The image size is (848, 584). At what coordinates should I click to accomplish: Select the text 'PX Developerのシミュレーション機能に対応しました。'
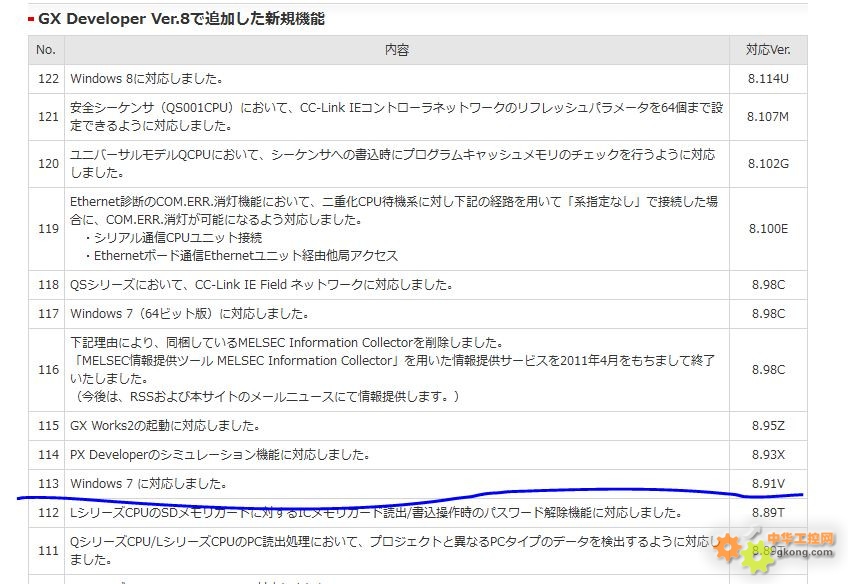tap(220, 455)
